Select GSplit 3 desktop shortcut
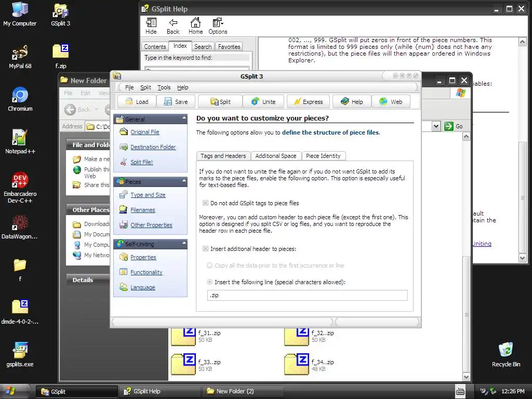This screenshot has width=532, height=399. click(60, 14)
